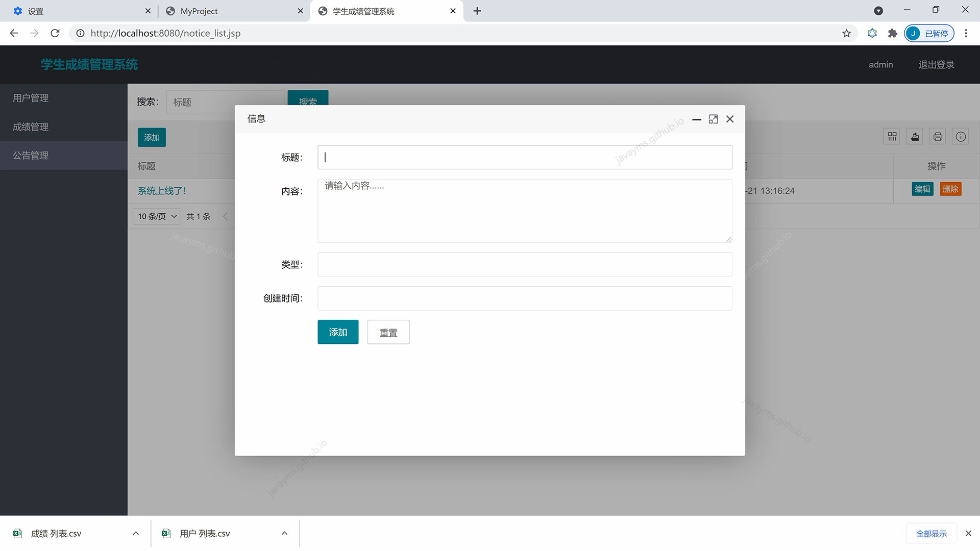Open the Excel icon on 成绩 列表.csv download
The width and height of the screenshot is (980, 551).
click(17, 533)
